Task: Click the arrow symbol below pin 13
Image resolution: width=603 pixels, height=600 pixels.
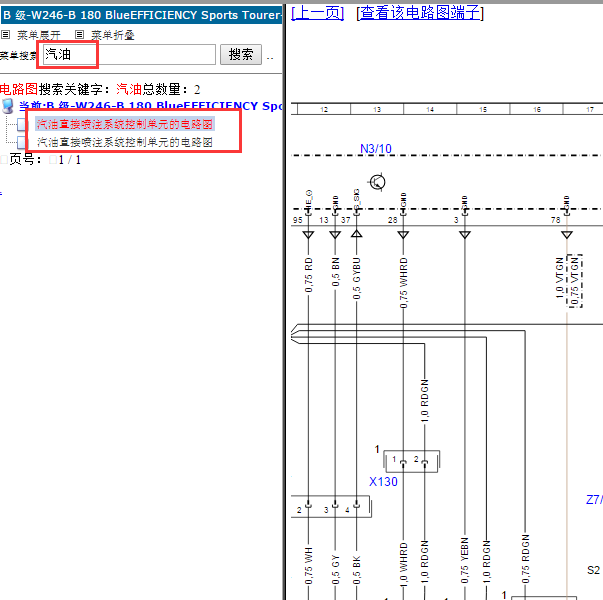Action: coord(335,235)
